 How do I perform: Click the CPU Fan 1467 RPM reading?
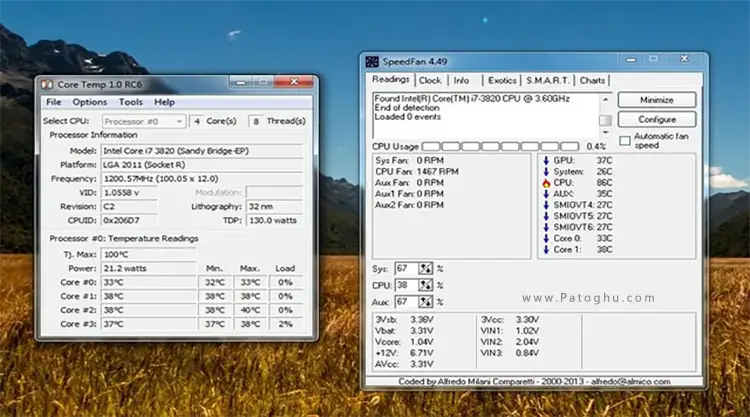tap(417, 171)
